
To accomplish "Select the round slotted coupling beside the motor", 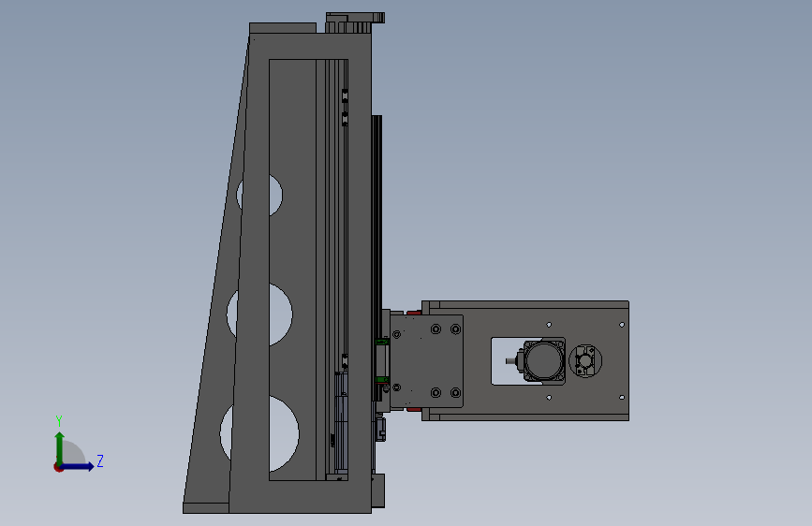I will (x=585, y=361).
